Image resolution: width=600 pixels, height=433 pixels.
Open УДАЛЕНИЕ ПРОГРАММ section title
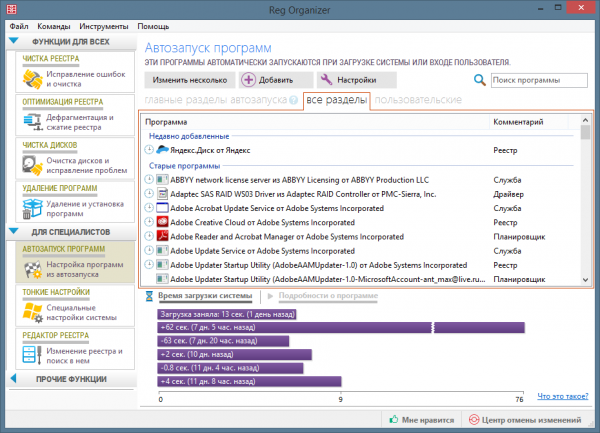click(60, 188)
